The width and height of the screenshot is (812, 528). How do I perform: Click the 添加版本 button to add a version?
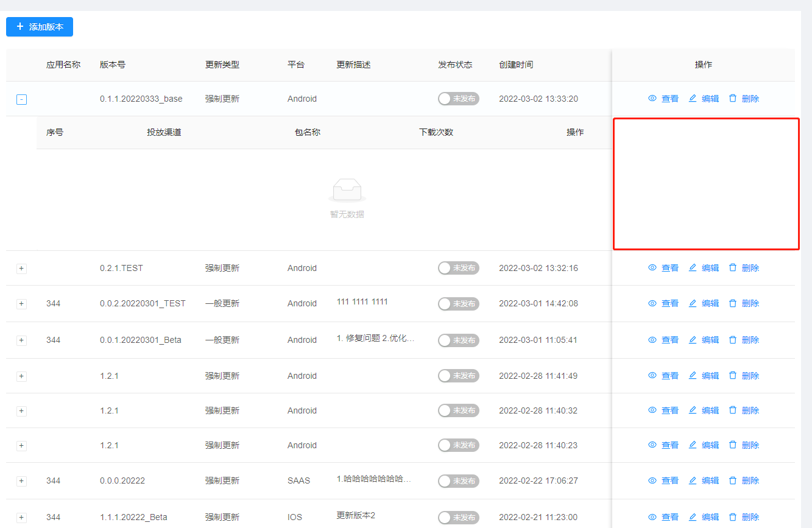pos(39,26)
